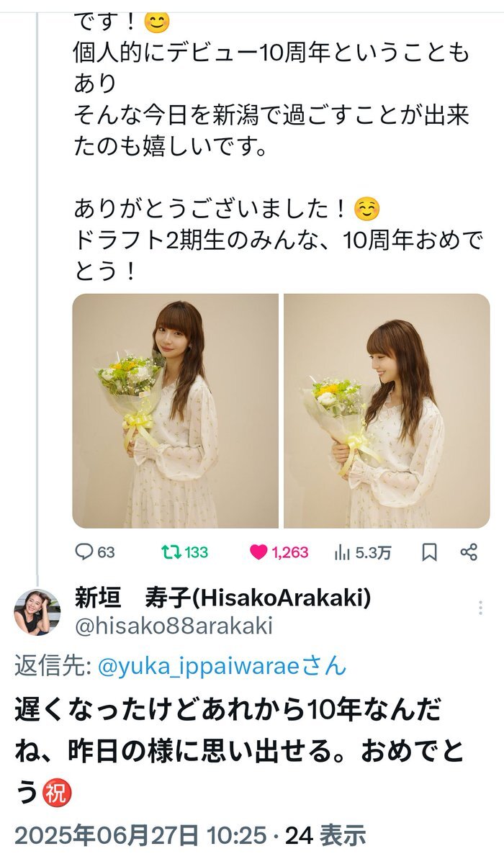View analytics via the bar chart icon
This screenshot has height=864, width=504.
(342, 552)
